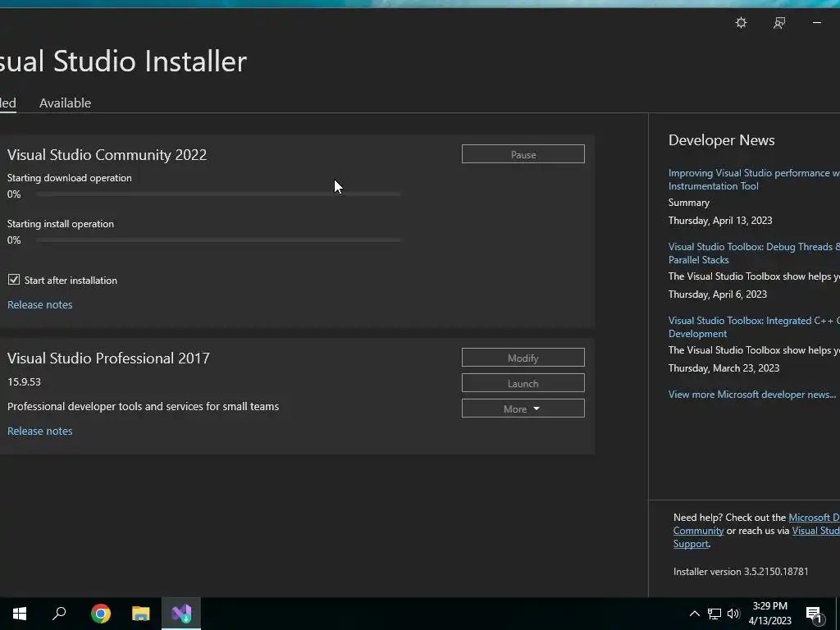Click 'Thursday, April 13, 2023' date
Image resolution: width=840 pixels, height=630 pixels.
coord(720,220)
